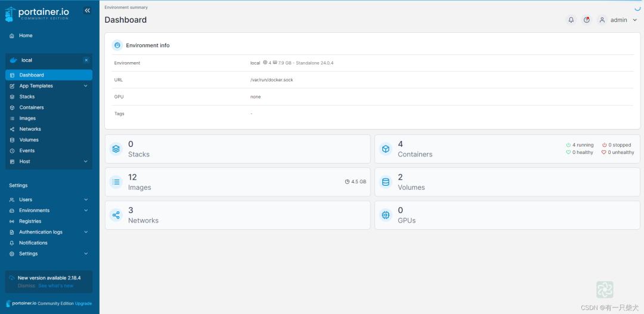Click the notifications bell icon in header
This screenshot has height=314, width=644.
(x=571, y=20)
